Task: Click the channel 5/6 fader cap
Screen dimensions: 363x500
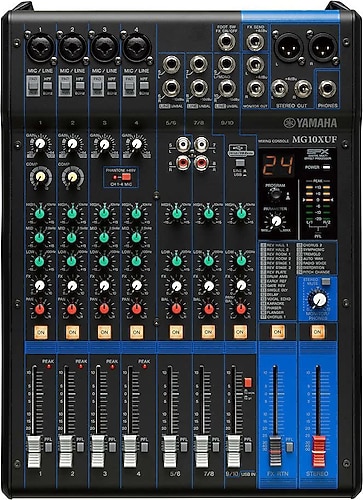Action: (x=170, y=451)
